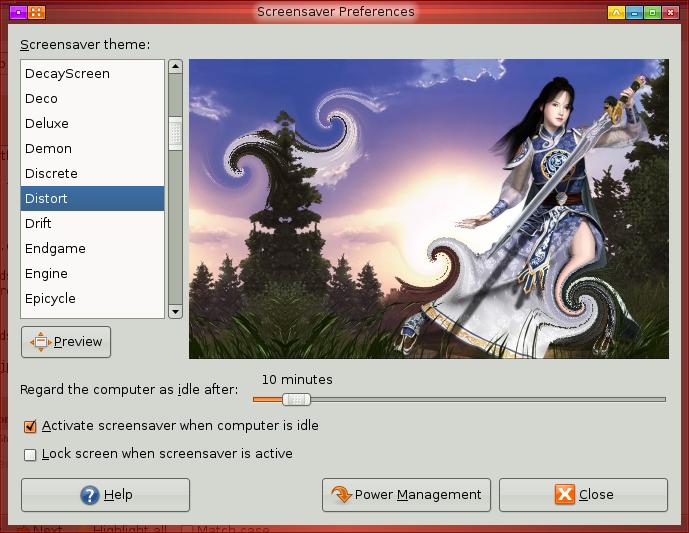Minimize the Screensaver Preferences window
The image size is (689, 533).
(x=634, y=12)
